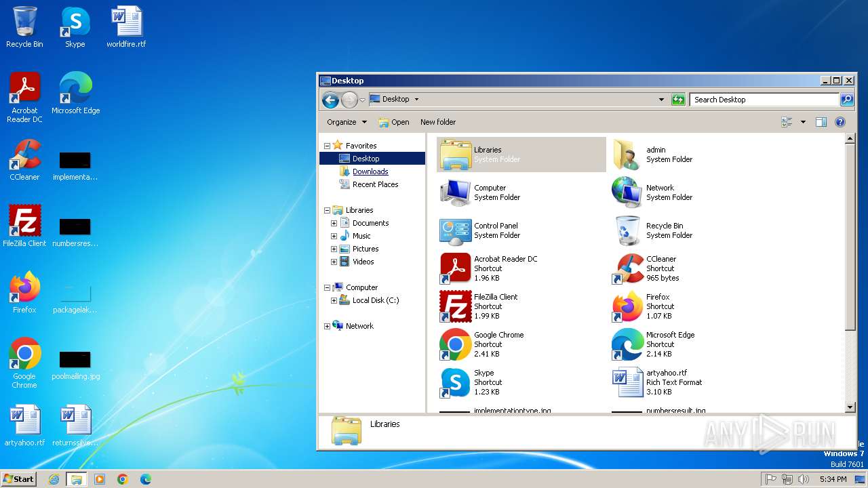Viewport: 868px width, 488px height.
Task: Launch Firefox desktop shortcut
Action: pos(24,292)
